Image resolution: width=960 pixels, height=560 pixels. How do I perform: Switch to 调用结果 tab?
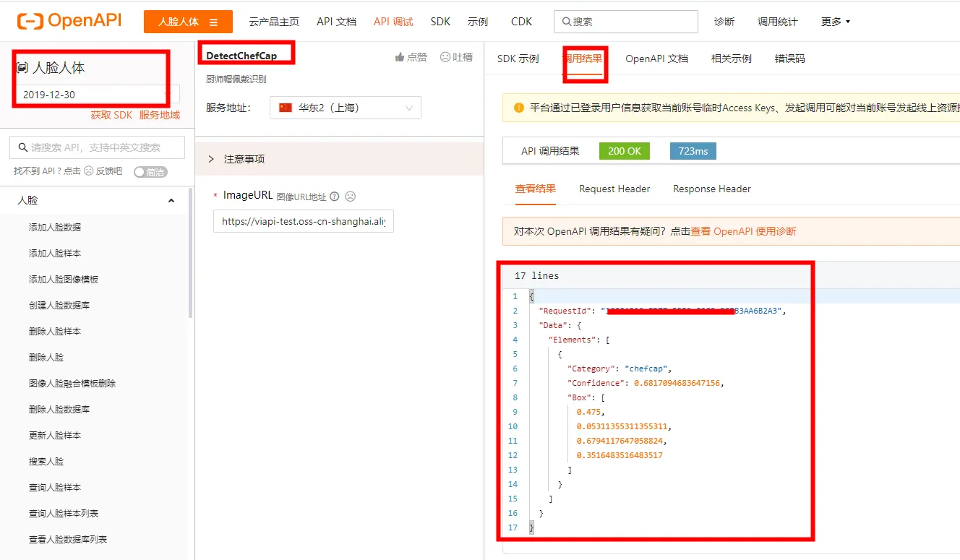[x=583, y=59]
